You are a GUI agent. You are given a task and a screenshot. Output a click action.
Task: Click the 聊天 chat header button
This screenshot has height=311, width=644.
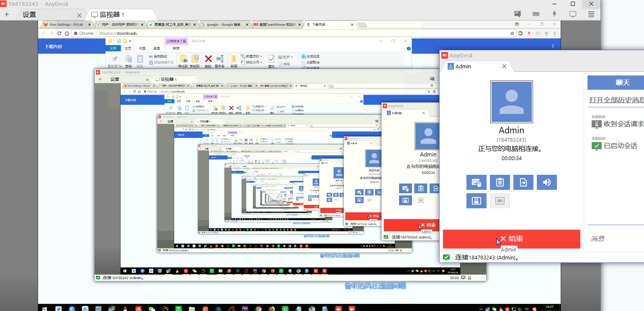(x=616, y=83)
